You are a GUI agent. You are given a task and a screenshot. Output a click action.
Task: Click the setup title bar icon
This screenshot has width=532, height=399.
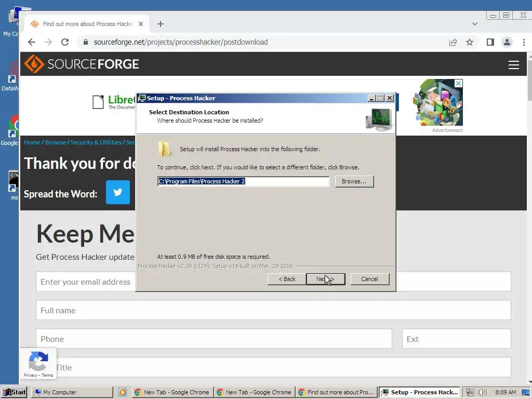pos(142,98)
